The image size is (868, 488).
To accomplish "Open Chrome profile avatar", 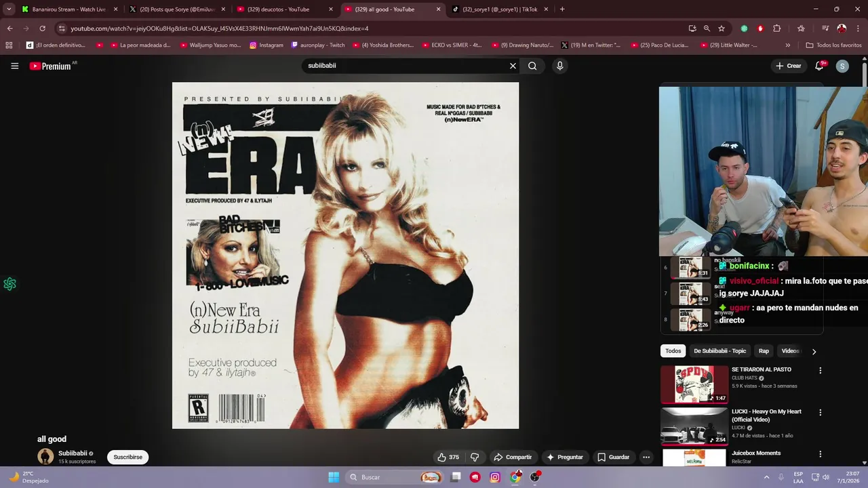I will (x=842, y=28).
